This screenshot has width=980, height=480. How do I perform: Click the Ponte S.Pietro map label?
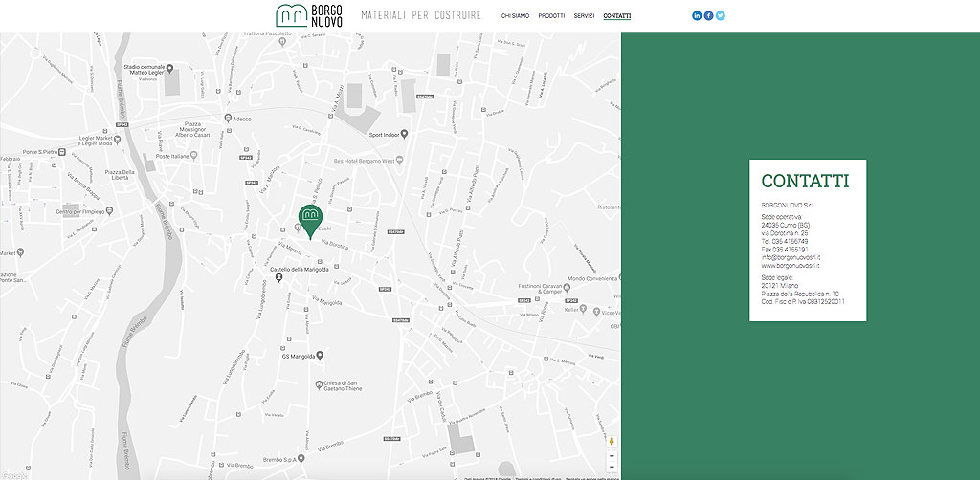40,152
